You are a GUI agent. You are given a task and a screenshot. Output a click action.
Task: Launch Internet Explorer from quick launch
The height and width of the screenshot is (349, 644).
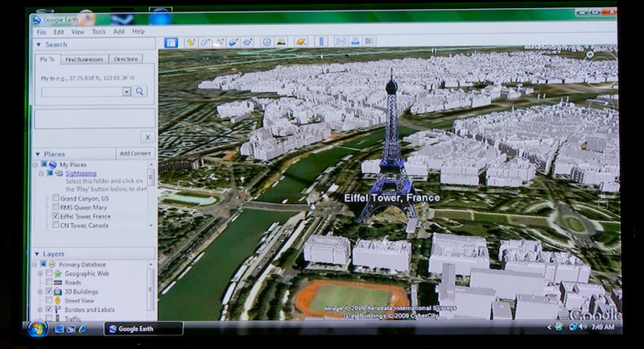(83, 329)
